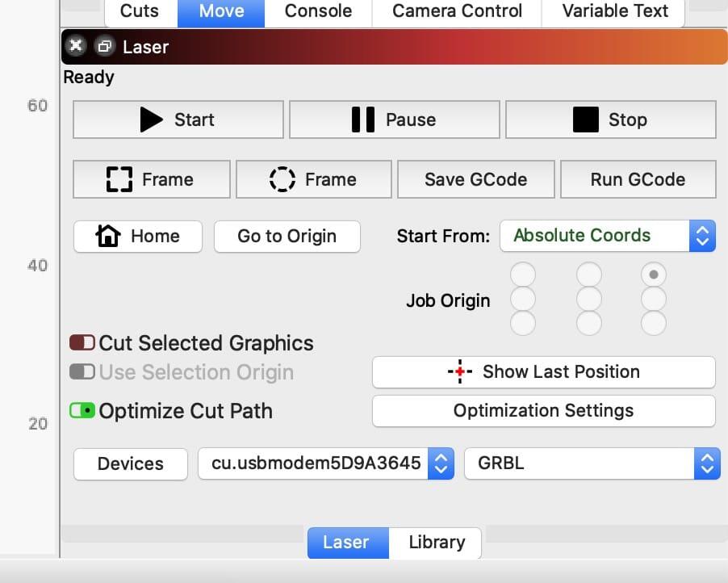The width and height of the screenshot is (728, 583).
Task: Show Last Position with crosshair icon
Action: pos(543,372)
